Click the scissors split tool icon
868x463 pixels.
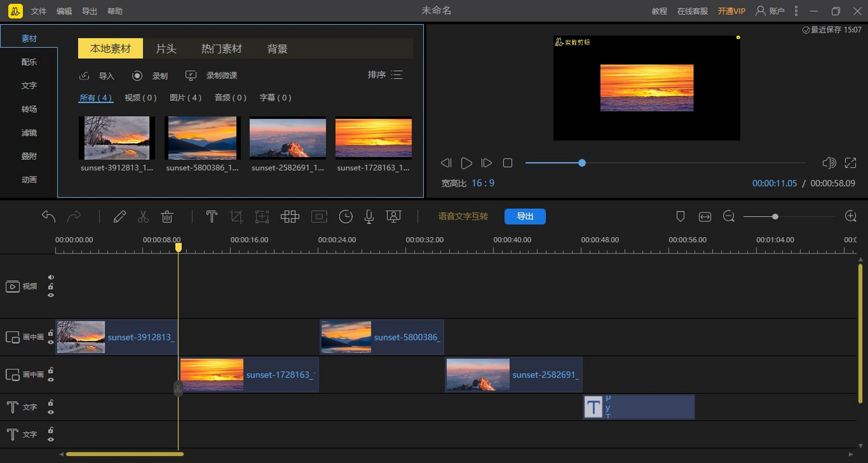143,217
